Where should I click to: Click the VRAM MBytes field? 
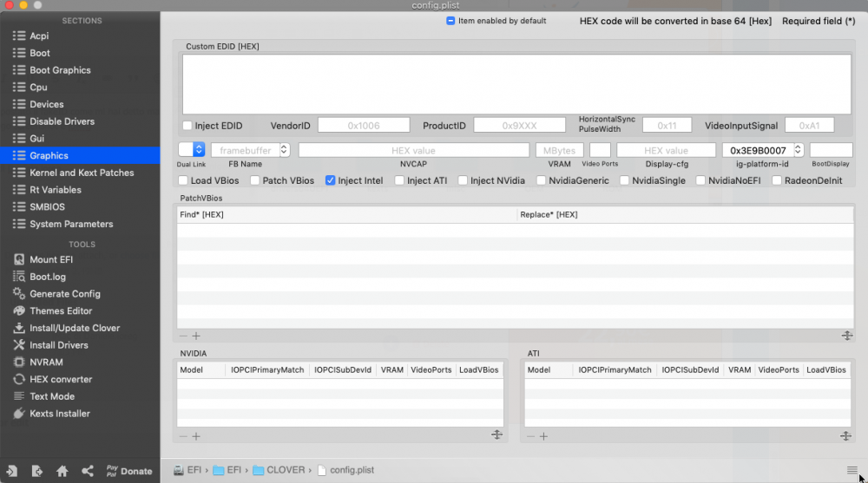pyautogui.click(x=559, y=150)
